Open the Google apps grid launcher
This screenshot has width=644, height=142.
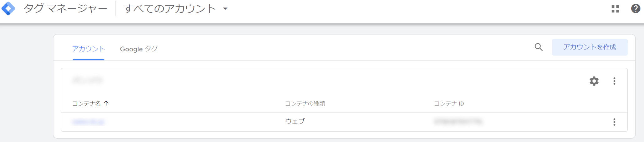coord(615,9)
